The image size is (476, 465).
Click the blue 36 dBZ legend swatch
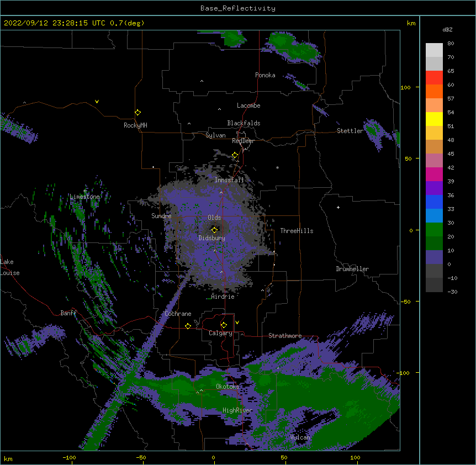pos(434,202)
